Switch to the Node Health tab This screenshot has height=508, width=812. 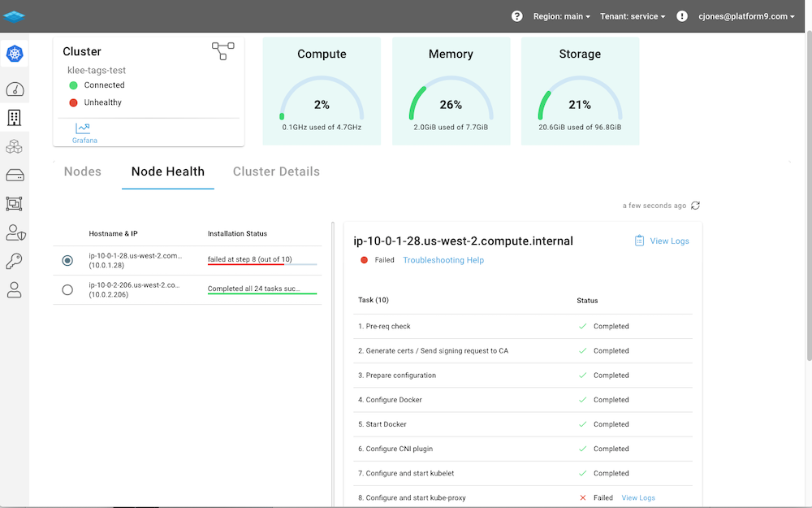point(168,172)
